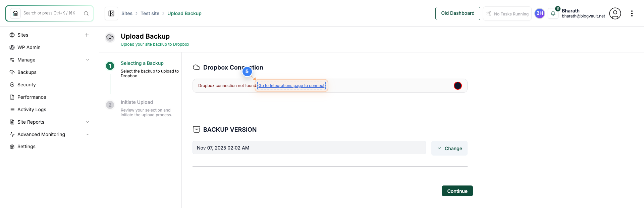Image resolution: width=644 pixels, height=208 pixels.
Task: Click the WP Admin WordPress icon
Action: coord(12,47)
